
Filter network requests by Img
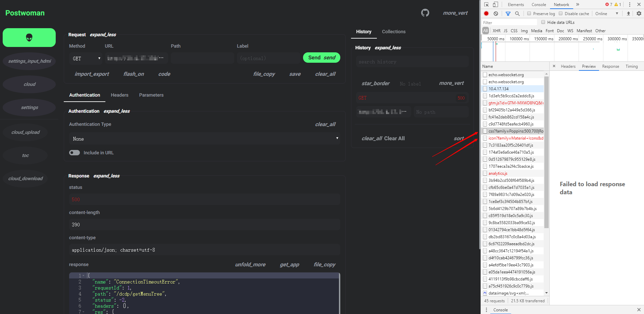tap(524, 31)
